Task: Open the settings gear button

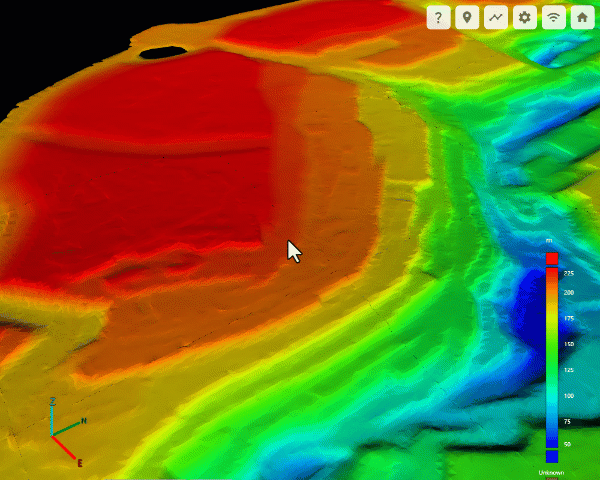Action: tap(525, 17)
